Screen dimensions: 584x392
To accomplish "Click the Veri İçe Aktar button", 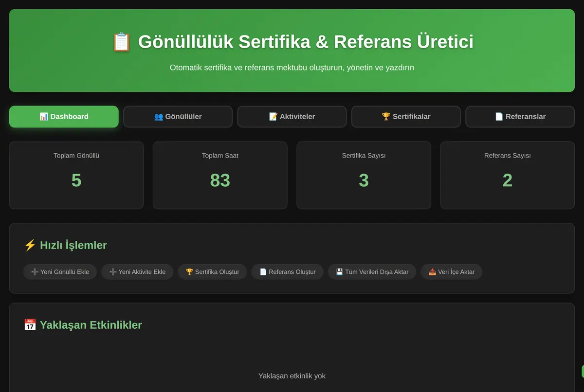I will 451,272.
